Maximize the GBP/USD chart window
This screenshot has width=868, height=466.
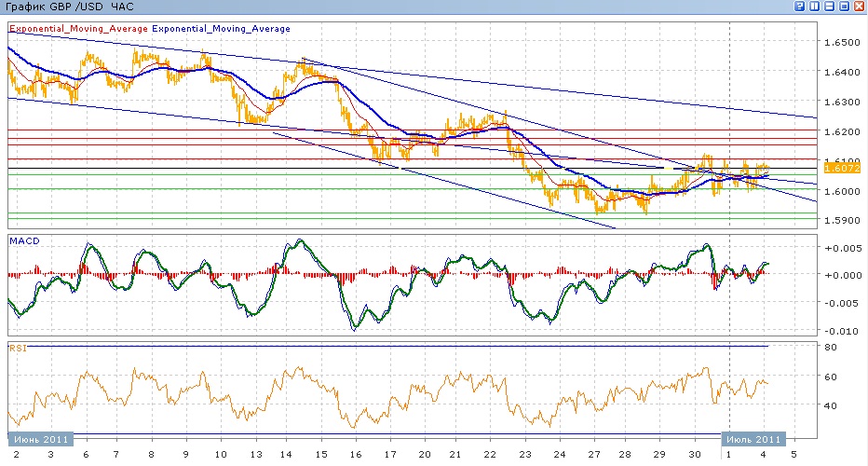coord(844,7)
